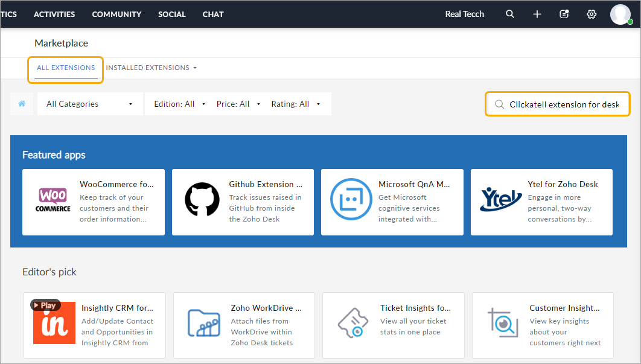
Task: Click the GitHub octocat logo
Action: point(202,199)
